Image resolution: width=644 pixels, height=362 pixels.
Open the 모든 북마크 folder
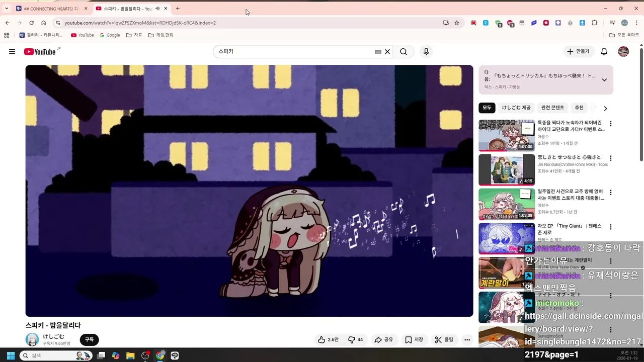point(624,35)
